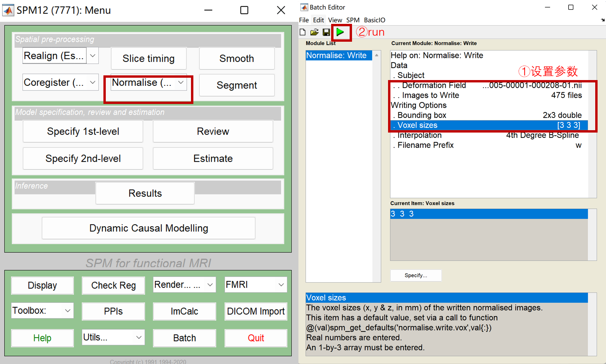Select Normalise: Write in Module List
This screenshot has height=364, width=606.
pos(339,56)
